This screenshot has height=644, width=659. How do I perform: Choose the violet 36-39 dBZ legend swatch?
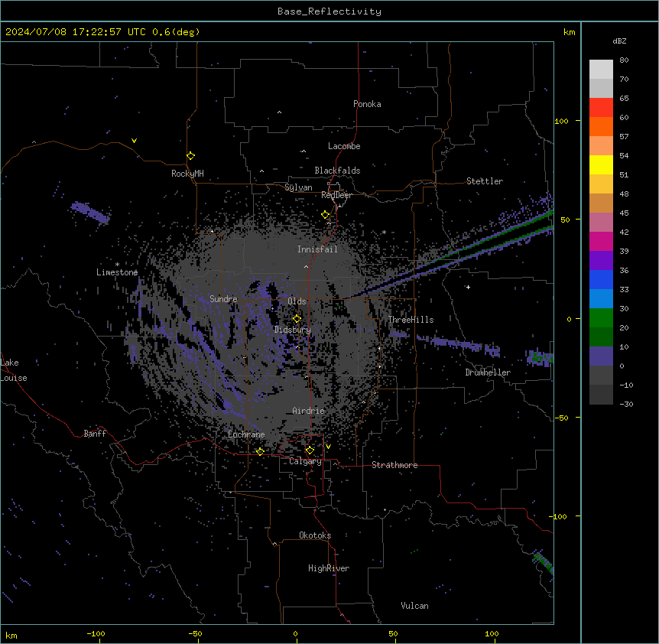tap(601, 260)
